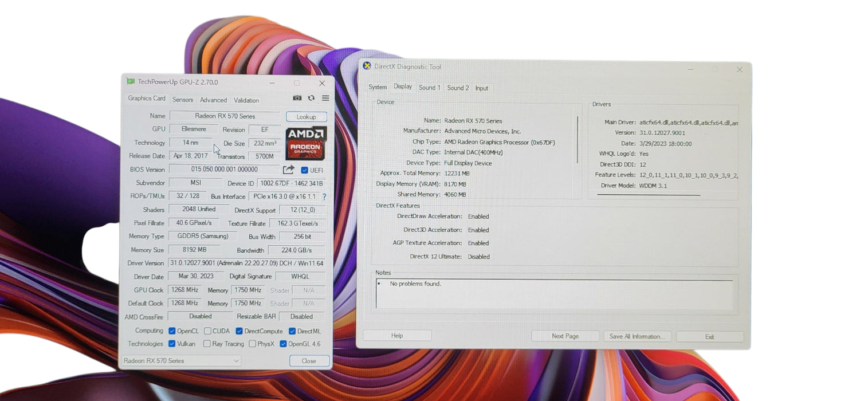The image size is (868, 401).
Task: Switch to the Graphics Card tab
Action: 147,99
